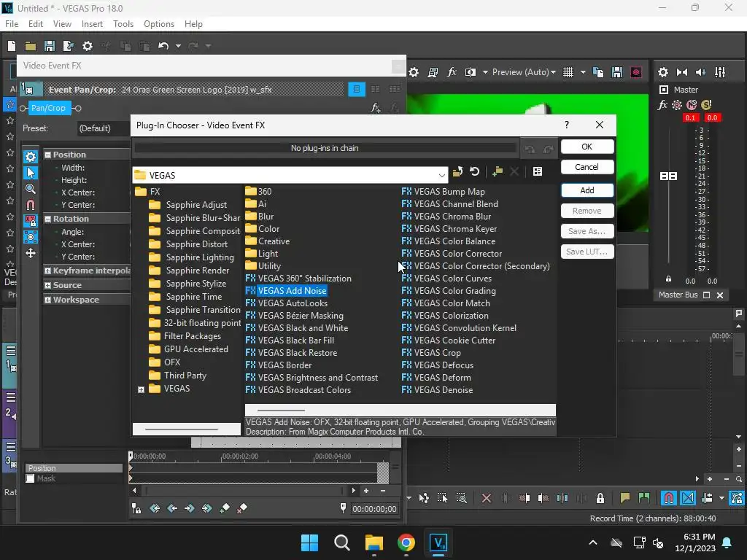Open the File menu

click(12, 24)
